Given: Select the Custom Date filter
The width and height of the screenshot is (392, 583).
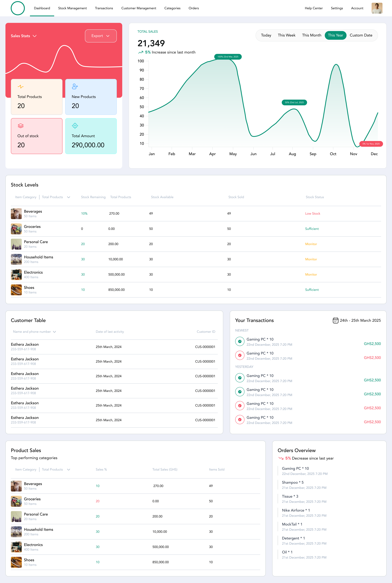Looking at the screenshot, I should click(x=361, y=35).
